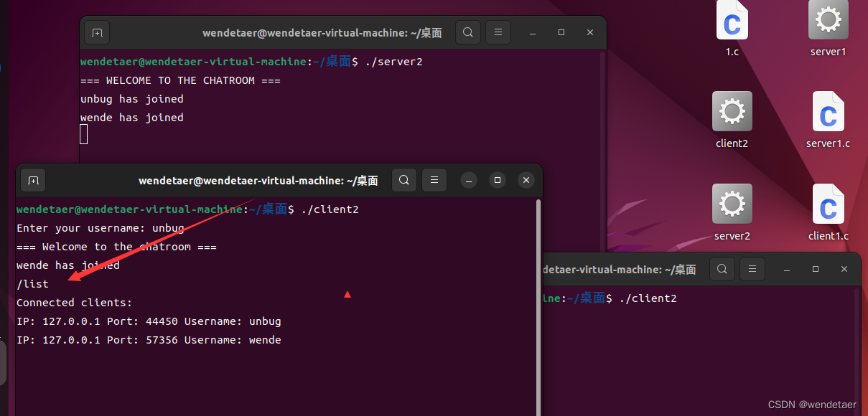This screenshot has height=416, width=868.
Task: Click the server2 terminal title bar text
Action: (x=322, y=33)
